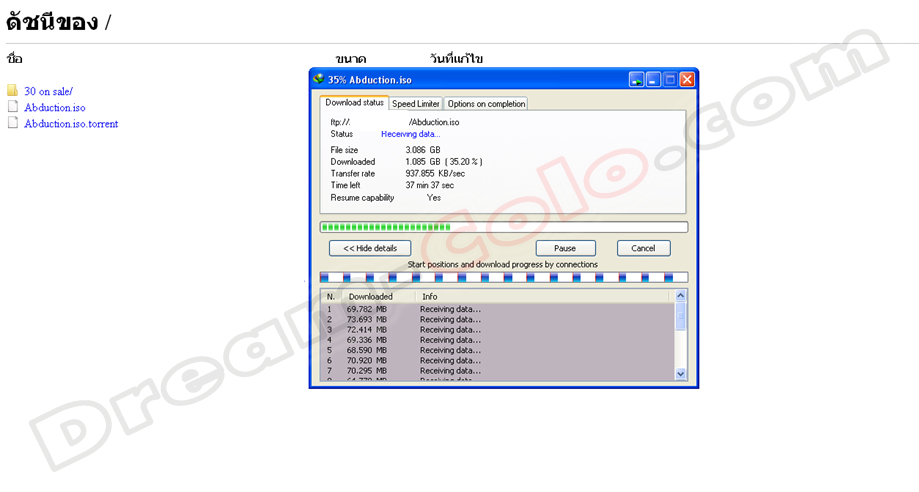This screenshot has width=919, height=492.
Task: Click the download manager icon in title bar
Action: pyautogui.click(x=318, y=79)
